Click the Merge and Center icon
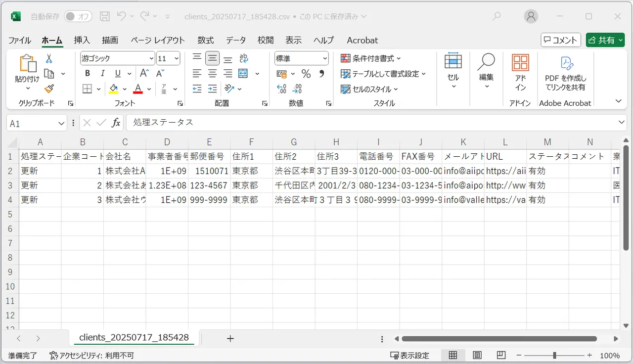 (243, 74)
